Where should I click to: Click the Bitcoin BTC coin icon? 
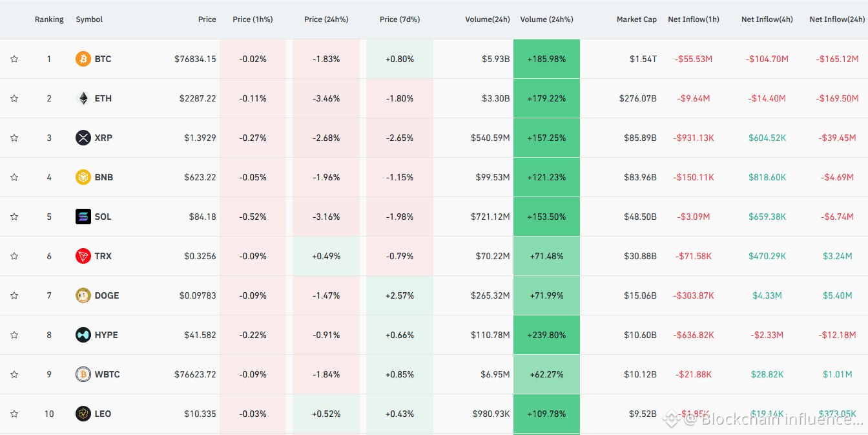[83, 59]
